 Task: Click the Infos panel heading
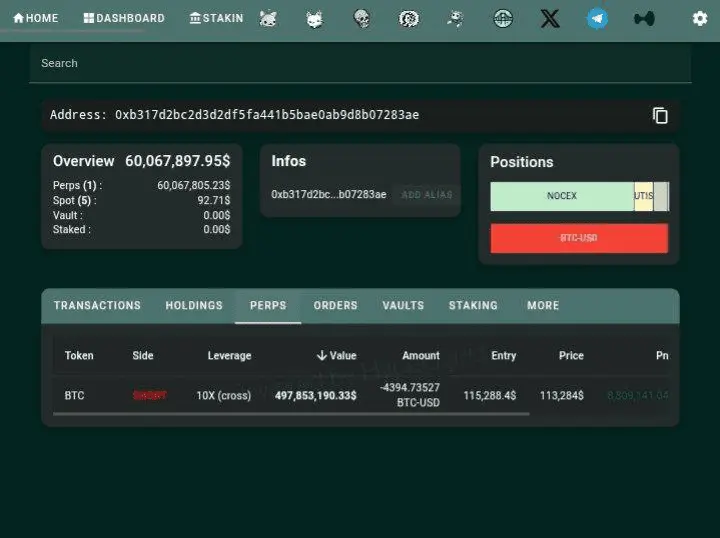288,161
